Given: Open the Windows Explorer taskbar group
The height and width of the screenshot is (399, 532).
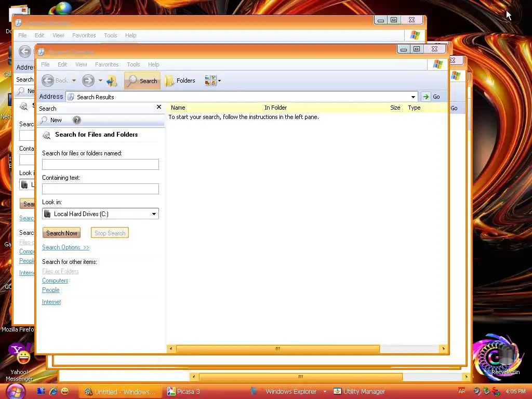Looking at the screenshot, I should tap(288, 392).
